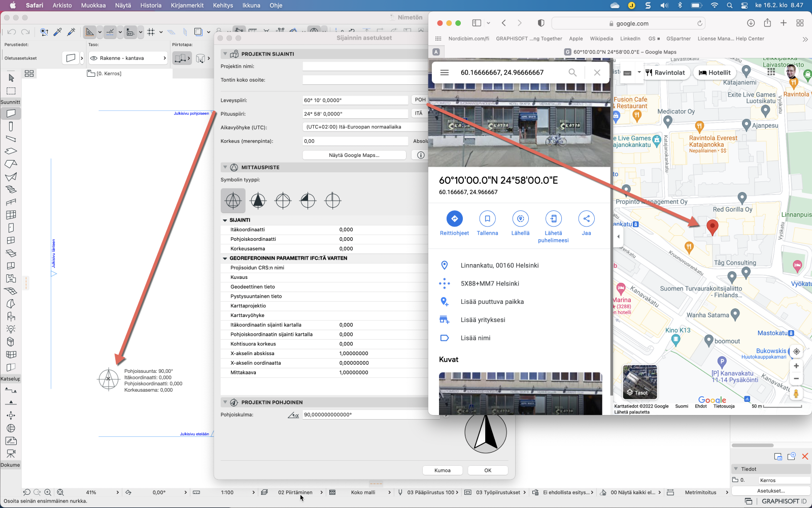Click the Redo arrow in Archicad toolbar
Screen dimensions: 812x508
[25, 32]
